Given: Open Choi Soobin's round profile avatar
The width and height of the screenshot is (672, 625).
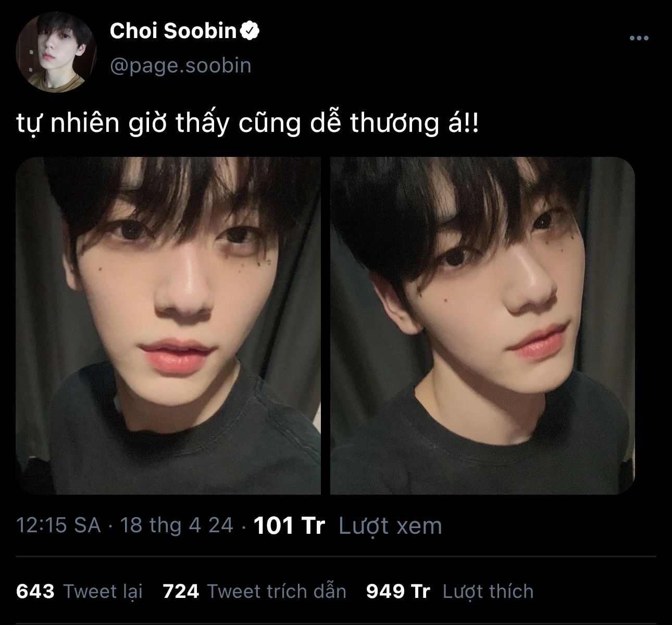Looking at the screenshot, I should coord(56,52).
